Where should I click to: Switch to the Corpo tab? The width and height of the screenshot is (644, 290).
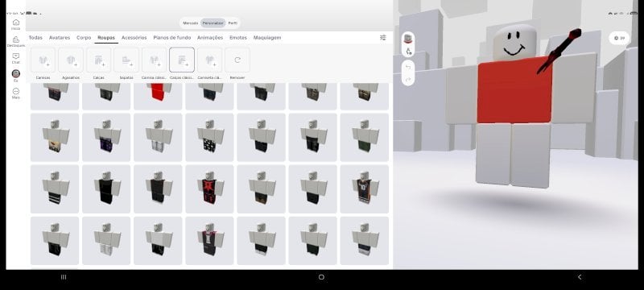[x=84, y=37]
